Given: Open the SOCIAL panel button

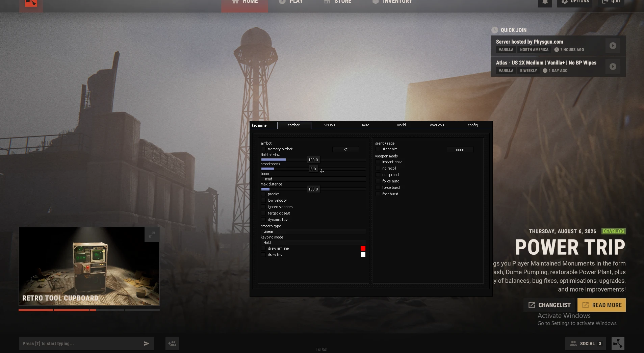Looking at the screenshot, I should tap(586, 344).
